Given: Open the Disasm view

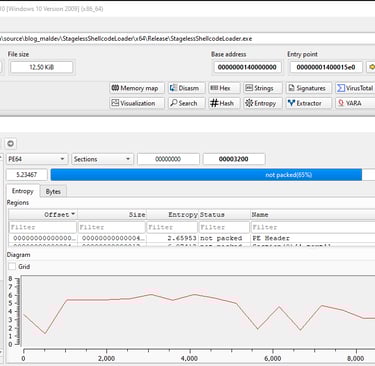Looking at the screenshot, I should click(186, 88).
